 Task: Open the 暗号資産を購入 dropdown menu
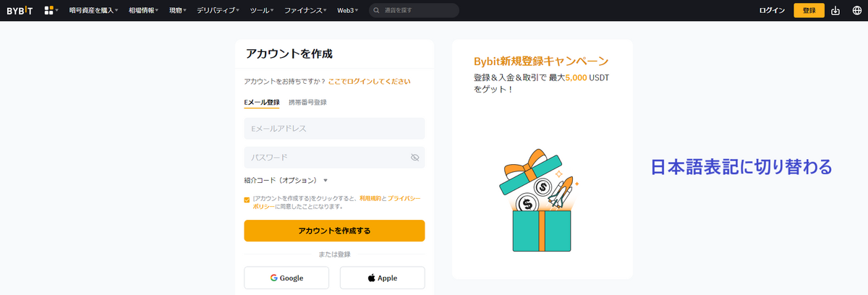93,10
